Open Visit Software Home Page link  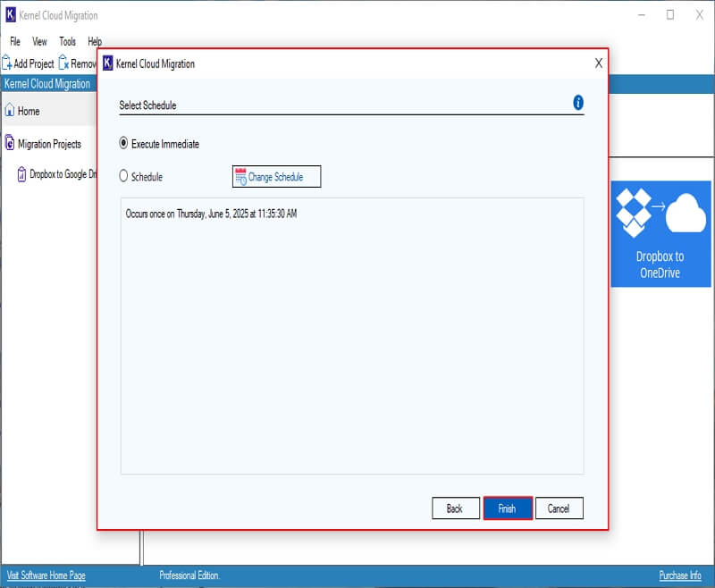[46, 575]
